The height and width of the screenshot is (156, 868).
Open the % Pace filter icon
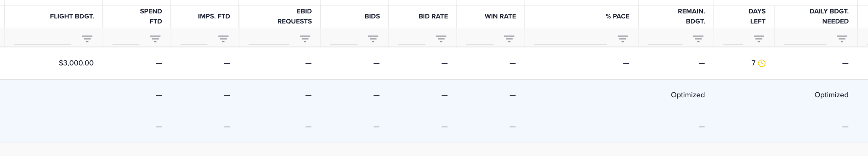623,39
